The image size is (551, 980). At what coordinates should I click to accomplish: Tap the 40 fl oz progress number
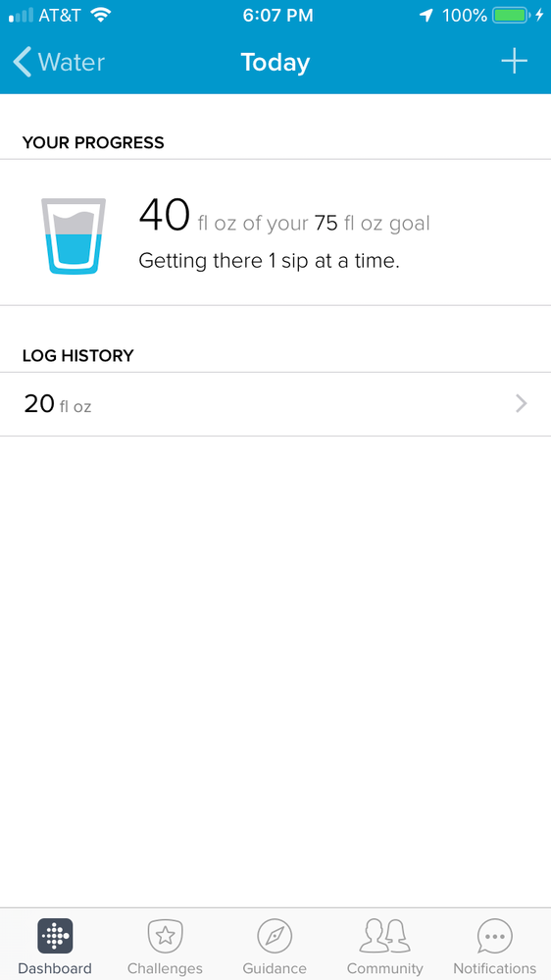pyautogui.click(x=165, y=215)
